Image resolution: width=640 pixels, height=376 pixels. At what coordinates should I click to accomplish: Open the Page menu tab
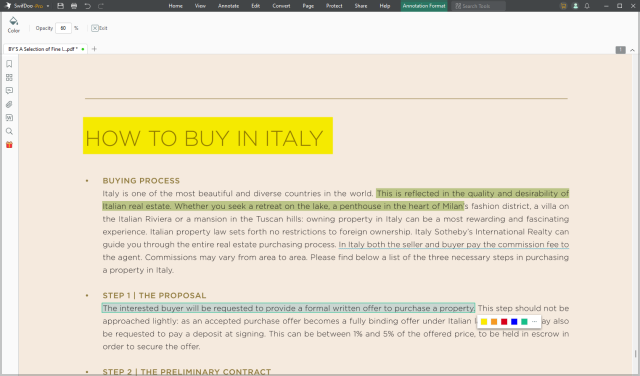tap(308, 6)
